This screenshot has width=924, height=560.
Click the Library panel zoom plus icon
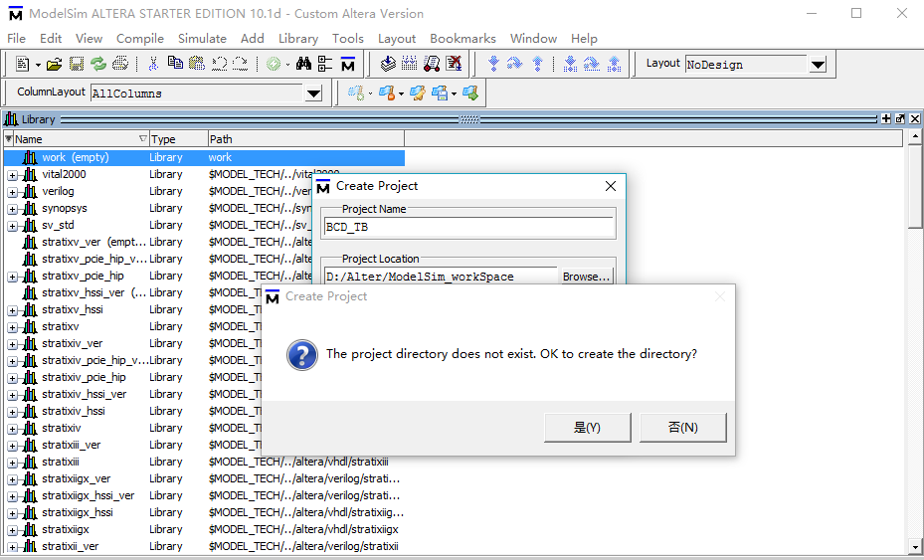[885, 119]
